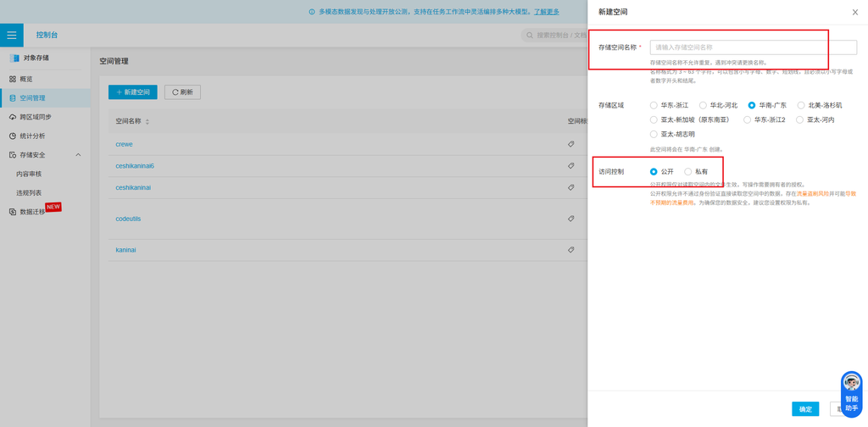Follow the 了解更多 banner link
Screen dimensions: 868x427
pos(547,12)
